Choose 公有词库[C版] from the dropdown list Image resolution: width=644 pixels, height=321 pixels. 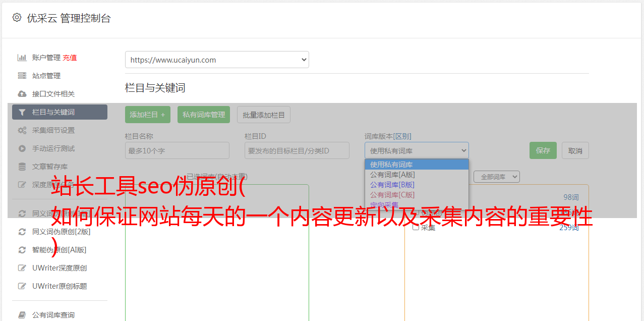(x=417, y=195)
